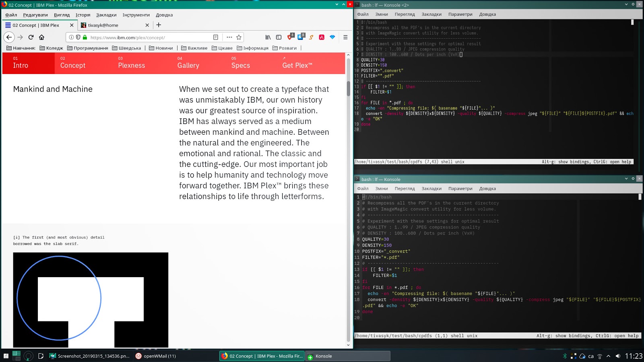Open Перегляд menu in lower Konsole window
The width and height of the screenshot is (644, 362).
pos(405,188)
